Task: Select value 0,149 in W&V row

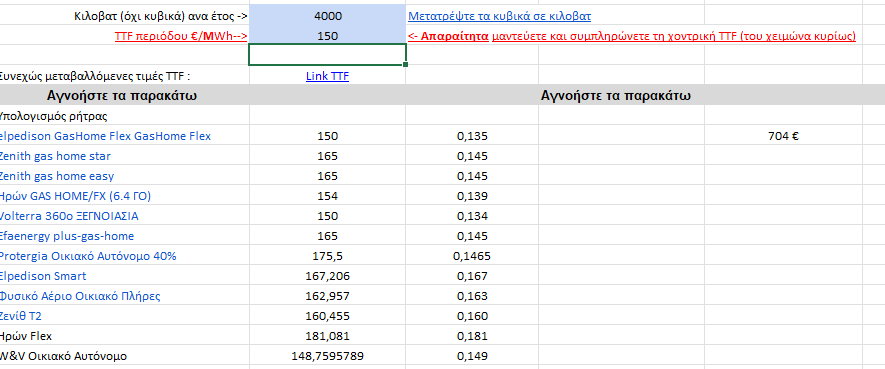Action: tap(472, 356)
